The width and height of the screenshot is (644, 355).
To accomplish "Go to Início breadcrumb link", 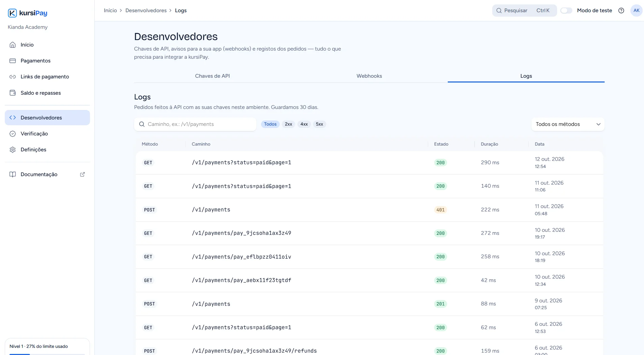I will [110, 11].
